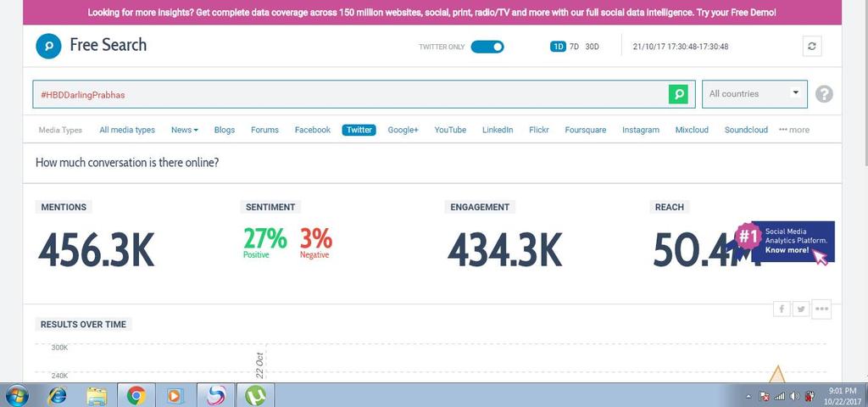Click the Mentions label

tap(63, 207)
